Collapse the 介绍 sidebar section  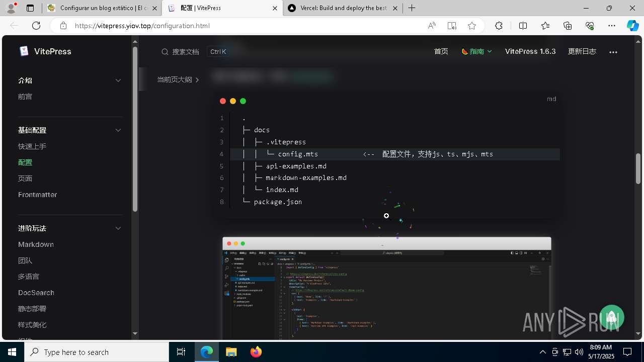[x=118, y=80]
